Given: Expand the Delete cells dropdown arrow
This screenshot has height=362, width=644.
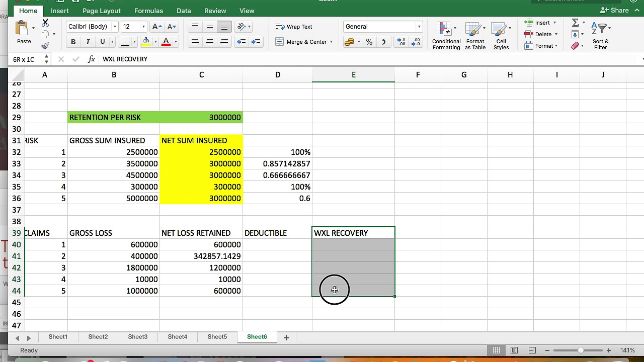Looking at the screenshot, I should (x=556, y=34).
